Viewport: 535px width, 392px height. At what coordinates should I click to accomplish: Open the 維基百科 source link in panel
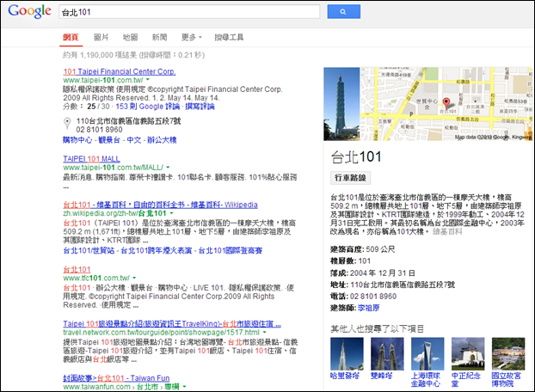447,232
